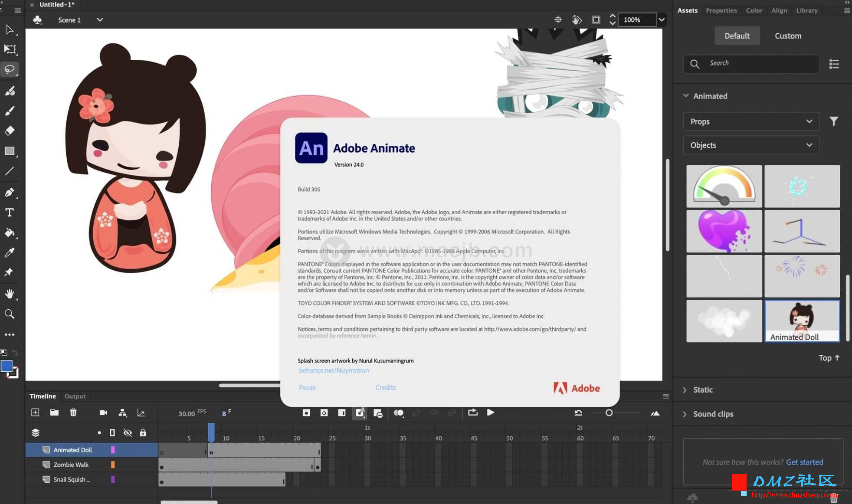852x504 pixels.
Task: Toggle hide all layers eye icon
Action: pos(128,432)
